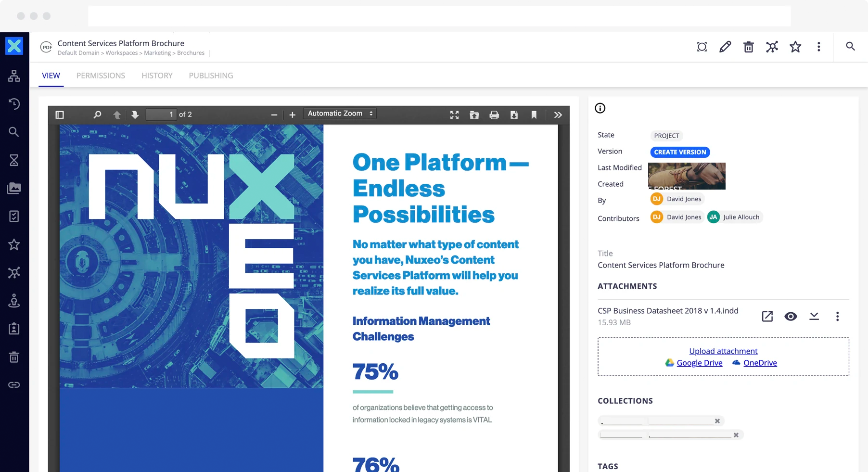Viewport: 868px width, 472px height.
Task: Print the PDF from viewer toolbar
Action: [494, 115]
